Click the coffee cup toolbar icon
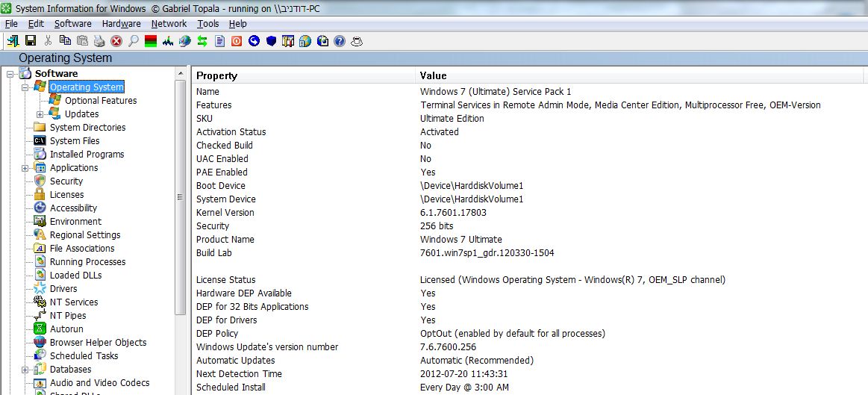The image size is (868, 395). point(357,41)
